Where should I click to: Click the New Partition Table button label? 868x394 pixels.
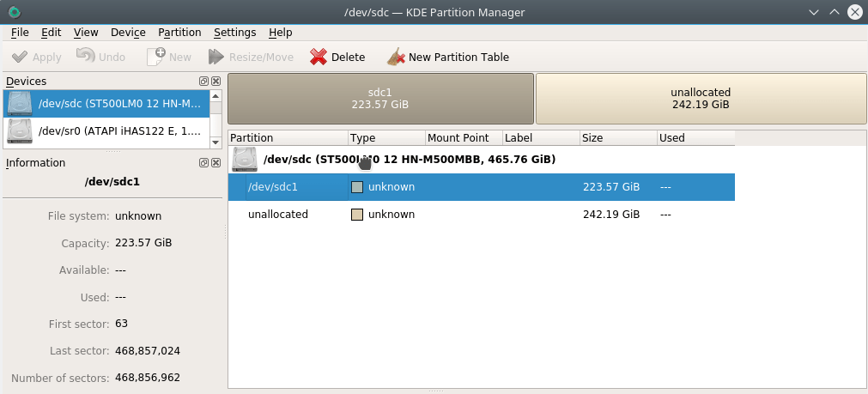point(458,57)
